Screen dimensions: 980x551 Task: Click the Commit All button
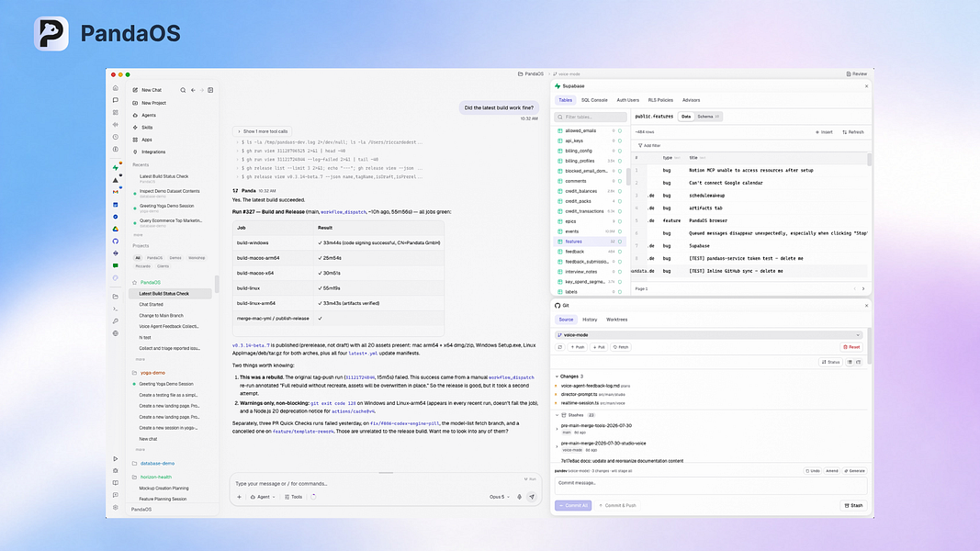[573, 505]
